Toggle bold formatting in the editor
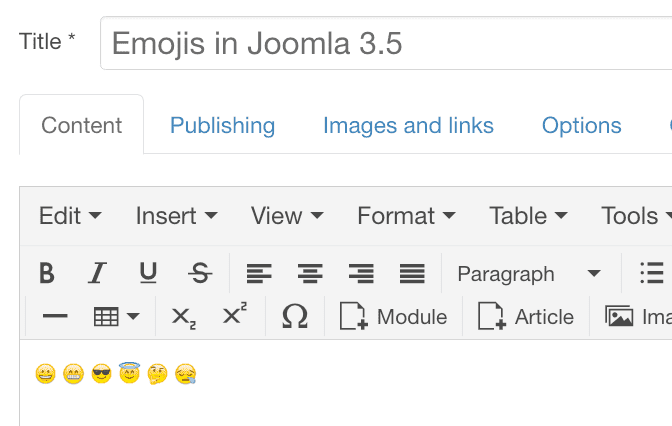This screenshot has height=426, width=672. pos(47,273)
